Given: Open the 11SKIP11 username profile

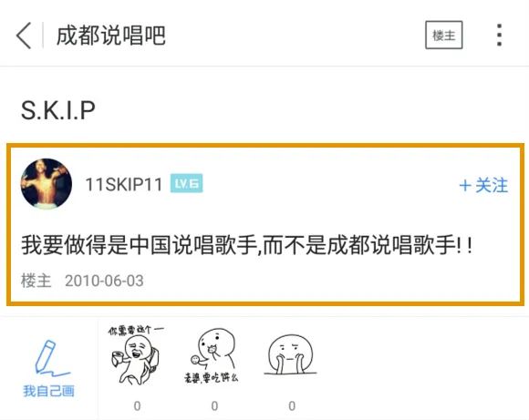Looking at the screenshot, I should tap(124, 184).
